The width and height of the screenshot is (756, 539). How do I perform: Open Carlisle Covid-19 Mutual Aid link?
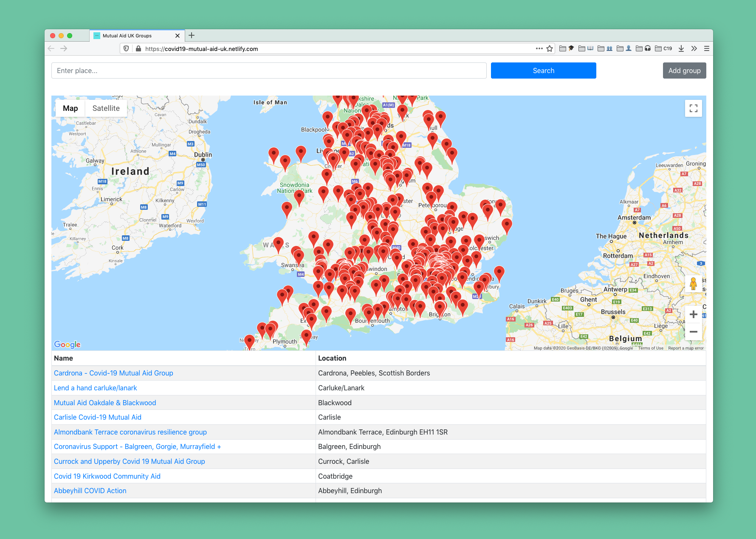point(98,417)
